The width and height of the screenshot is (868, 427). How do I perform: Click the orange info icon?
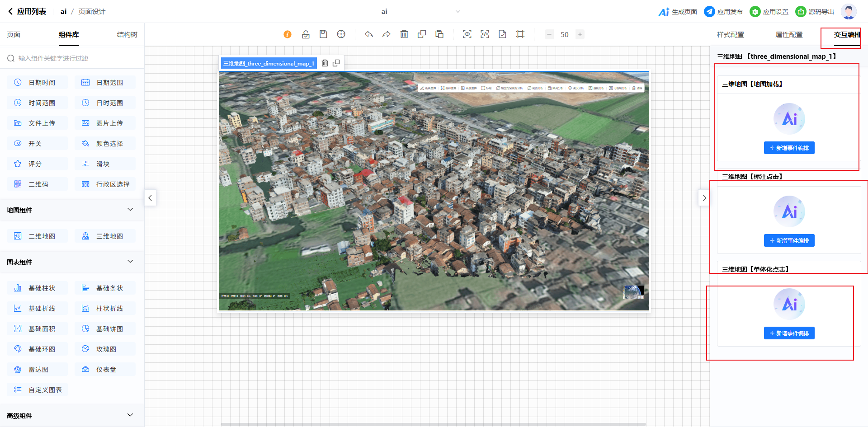288,34
